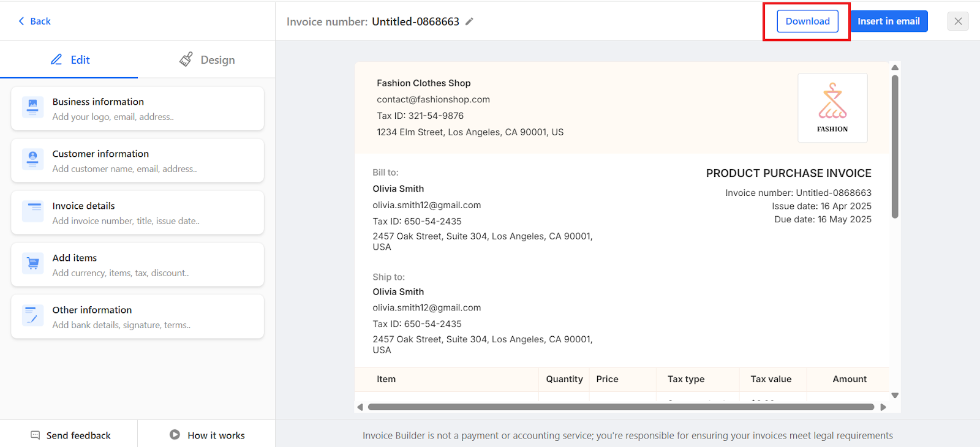Switch to the Edit tab
980x447 pixels.
[x=70, y=59]
